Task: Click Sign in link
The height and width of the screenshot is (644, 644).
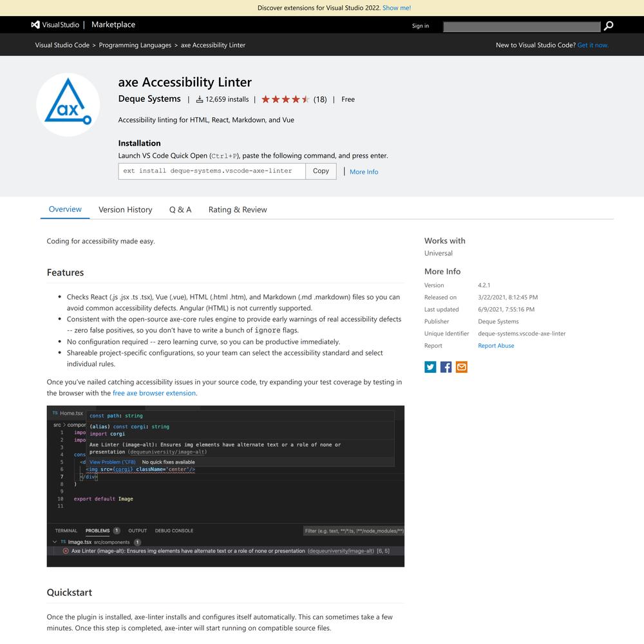Action: pyautogui.click(x=420, y=26)
